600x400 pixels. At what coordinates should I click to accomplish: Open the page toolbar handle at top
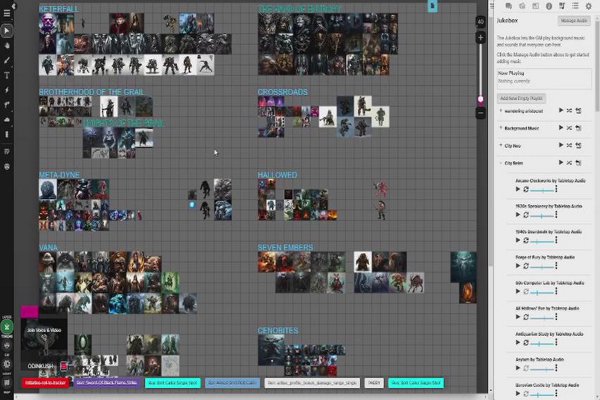432,6
